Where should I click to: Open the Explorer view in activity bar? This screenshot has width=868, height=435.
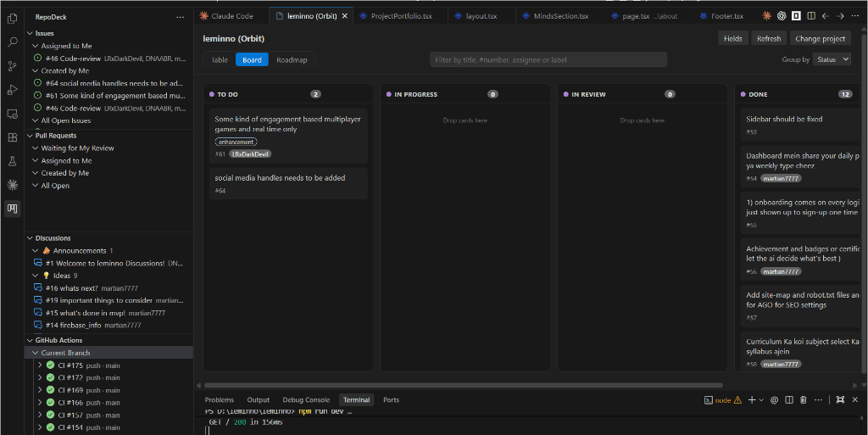tap(12, 19)
